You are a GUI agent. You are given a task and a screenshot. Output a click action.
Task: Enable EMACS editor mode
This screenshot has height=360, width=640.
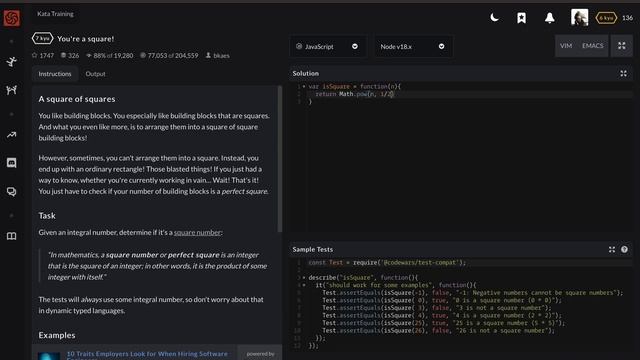[x=592, y=46]
